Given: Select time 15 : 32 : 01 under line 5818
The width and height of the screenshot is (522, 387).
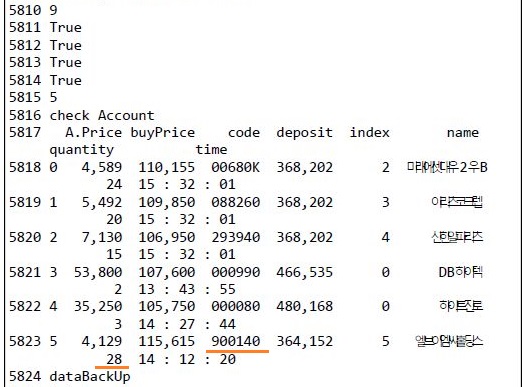Looking at the screenshot, I should click(187, 184).
